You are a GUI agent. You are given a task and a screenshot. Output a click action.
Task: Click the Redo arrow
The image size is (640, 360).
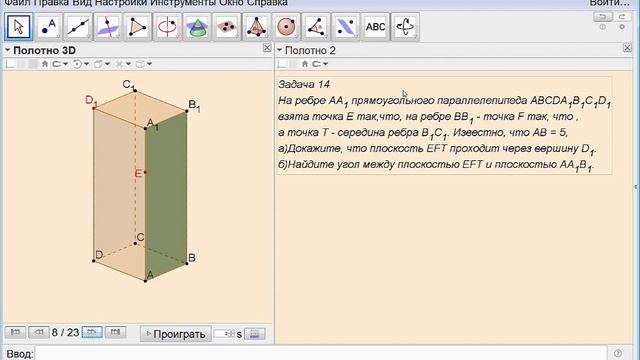coord(622,17)
